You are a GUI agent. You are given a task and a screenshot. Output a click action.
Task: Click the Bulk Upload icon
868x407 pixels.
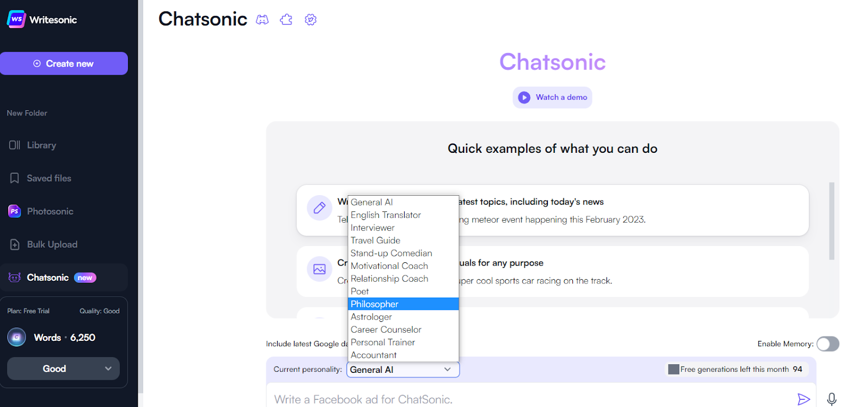coord(15,244)
